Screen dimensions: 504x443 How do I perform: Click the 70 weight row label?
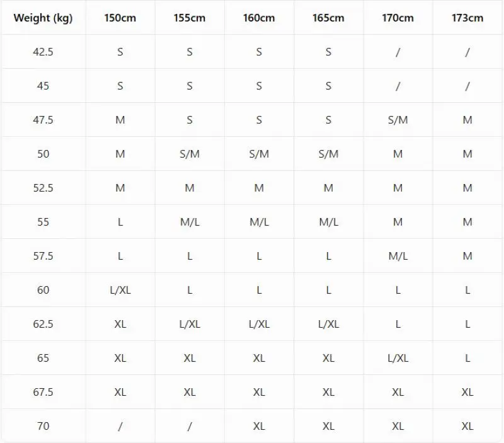pos(43,426)
